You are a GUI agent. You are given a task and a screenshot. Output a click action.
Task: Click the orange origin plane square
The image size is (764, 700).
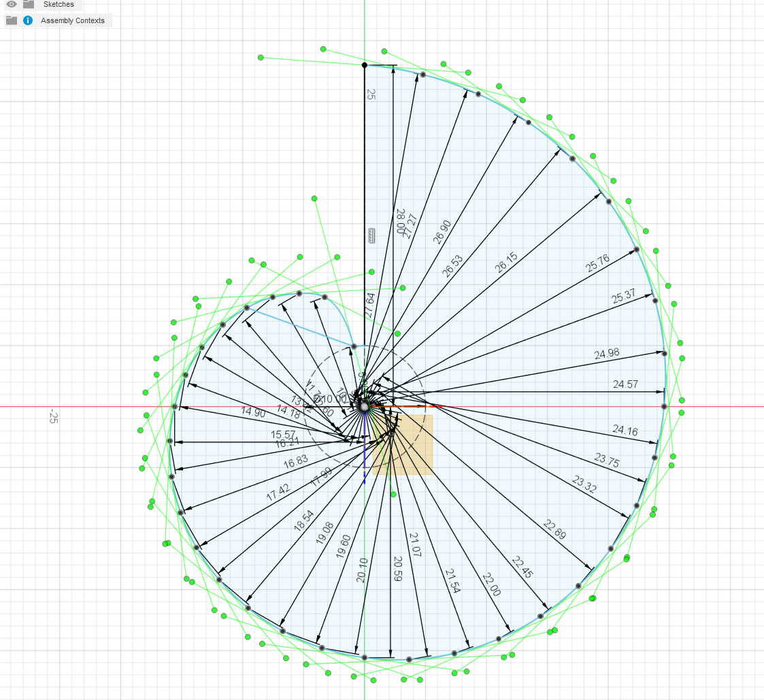412,444
